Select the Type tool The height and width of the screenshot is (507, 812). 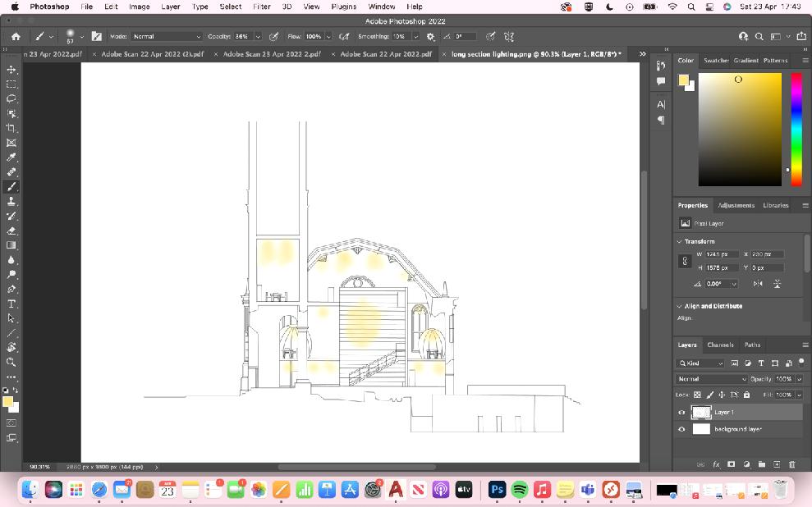(11, 304)
